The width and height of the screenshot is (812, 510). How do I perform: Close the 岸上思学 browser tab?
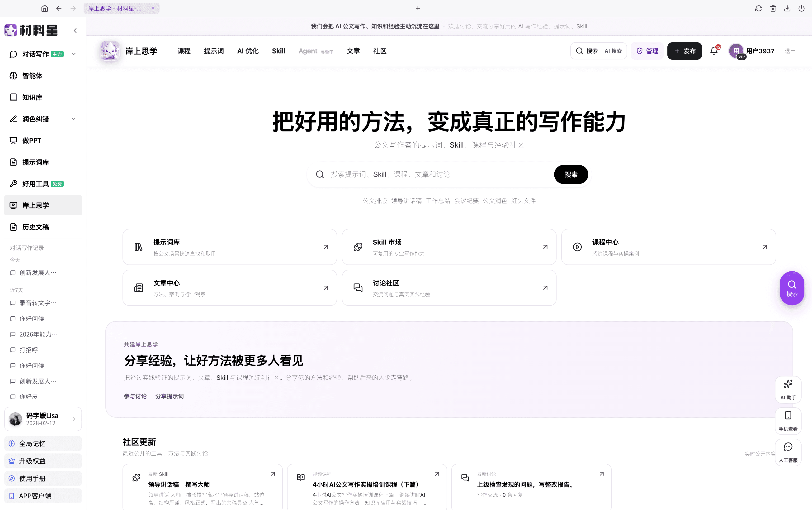click(x=153, y=8)
